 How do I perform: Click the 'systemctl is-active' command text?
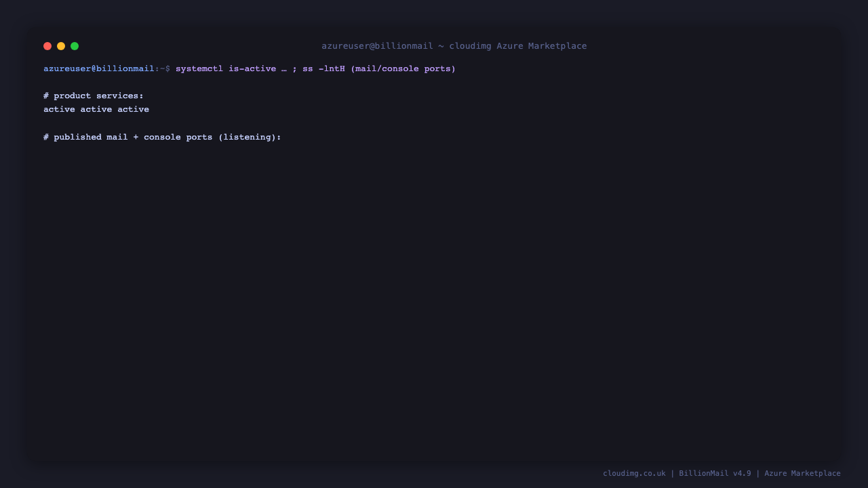coord(226,68)
